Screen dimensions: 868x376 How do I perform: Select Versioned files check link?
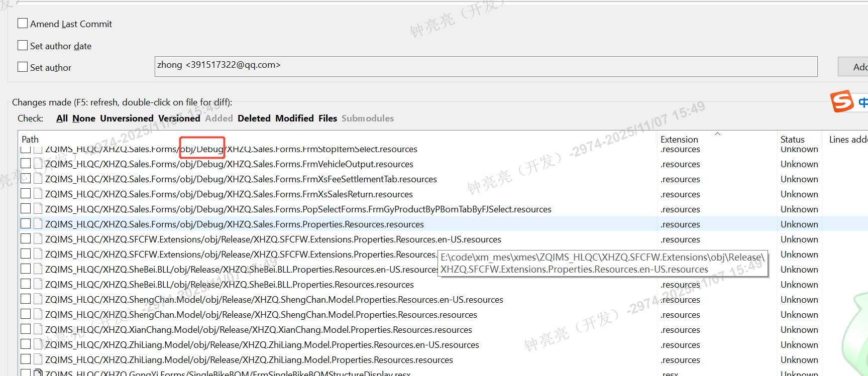[179, 118]
